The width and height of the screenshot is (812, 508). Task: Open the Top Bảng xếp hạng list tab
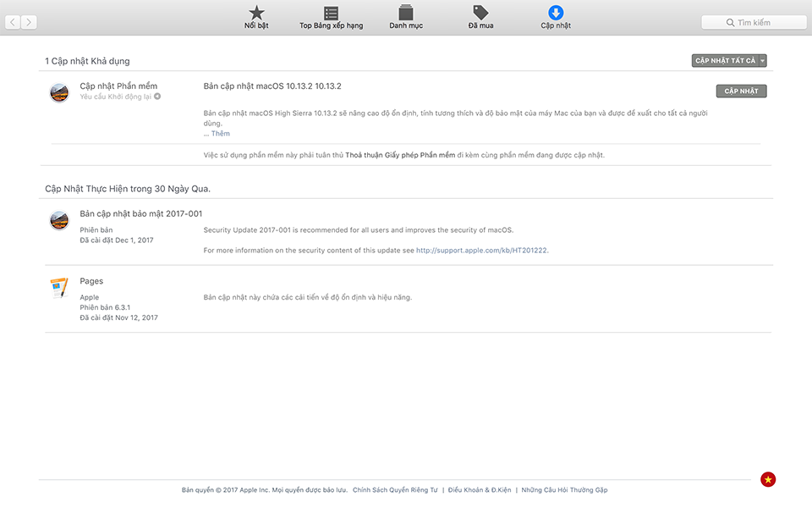click(x=331, y=17)
